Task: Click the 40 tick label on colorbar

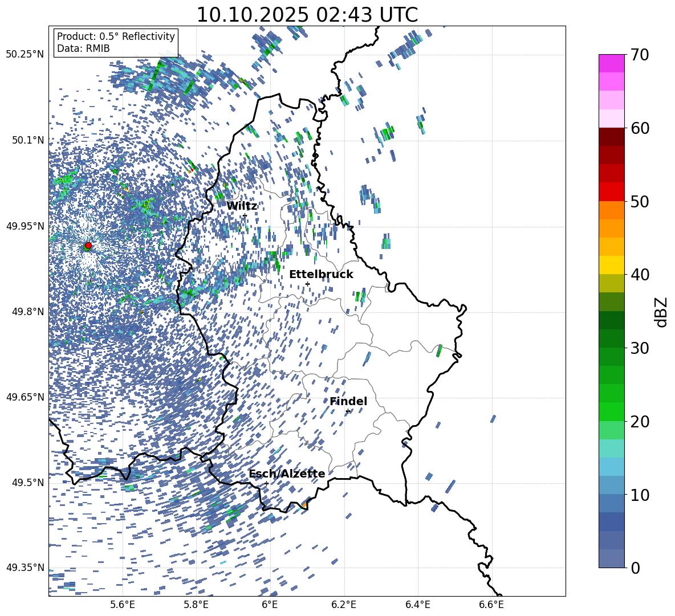Action: click(x=639, y=275)
